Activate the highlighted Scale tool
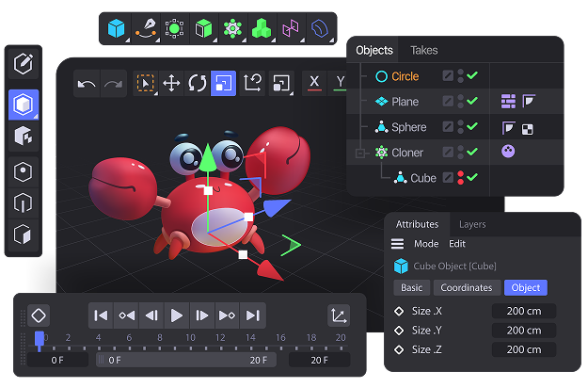The image size is (588, 388). tap(224, 84)
